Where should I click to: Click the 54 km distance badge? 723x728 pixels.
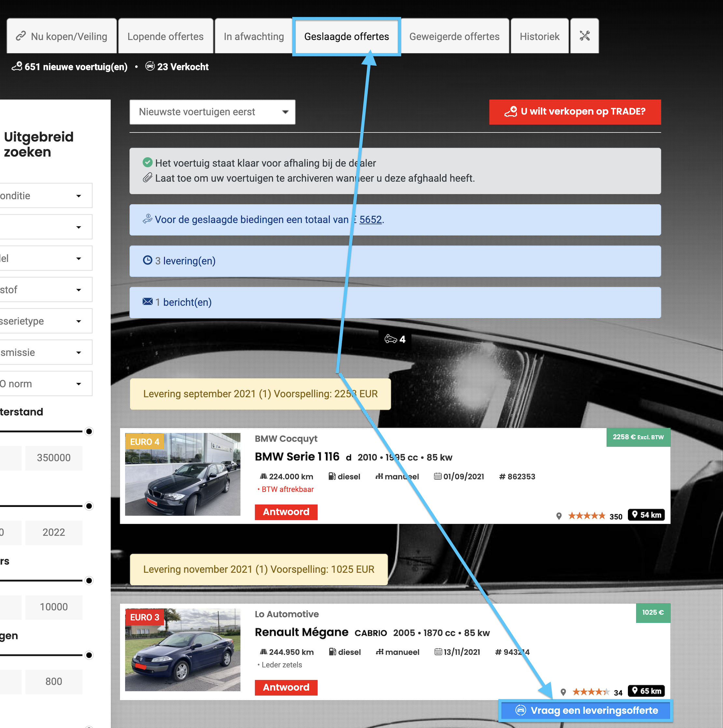click(646, 515)
